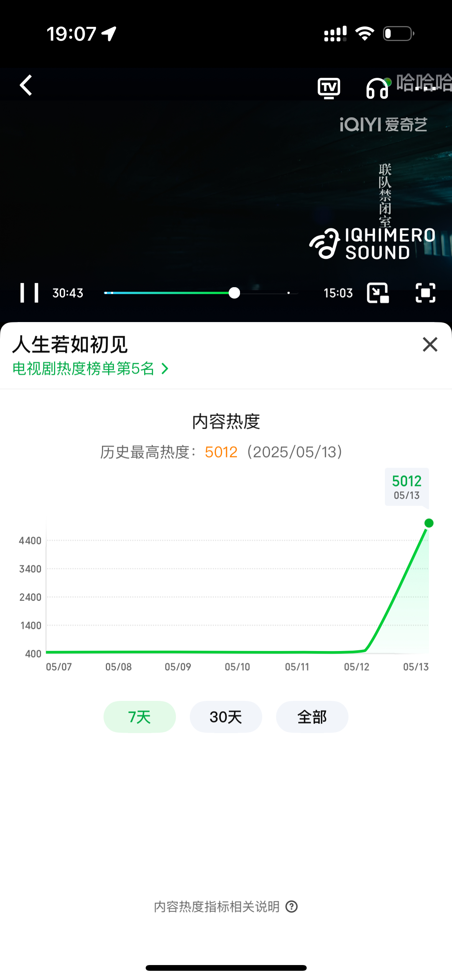The width and height of the screenshot is (452, 980).
Task: Tap the chapter marker dot on progress bar
Action: pyautogui.click(x=289, y=293)
